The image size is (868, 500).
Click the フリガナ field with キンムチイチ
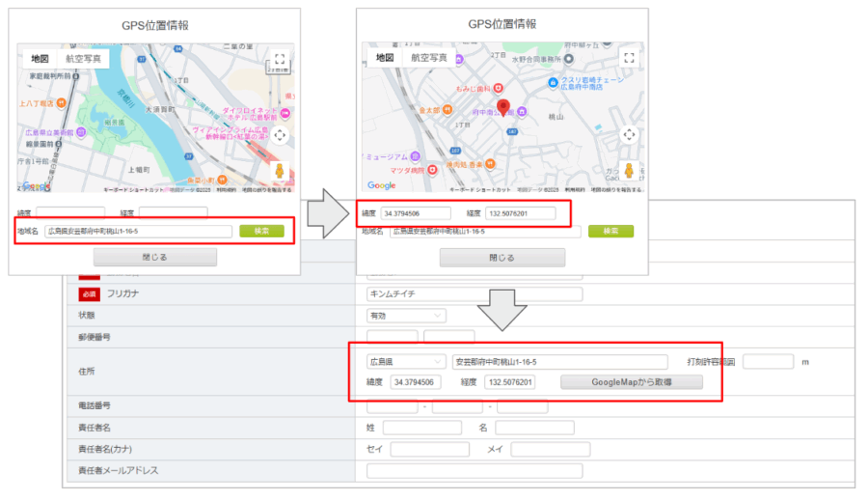[x=475, y=293]
